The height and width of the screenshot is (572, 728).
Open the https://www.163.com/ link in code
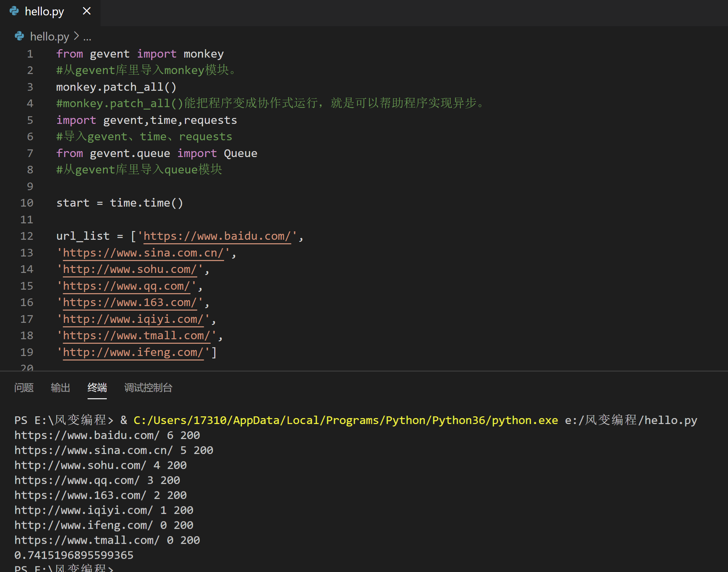coord(130,303)
